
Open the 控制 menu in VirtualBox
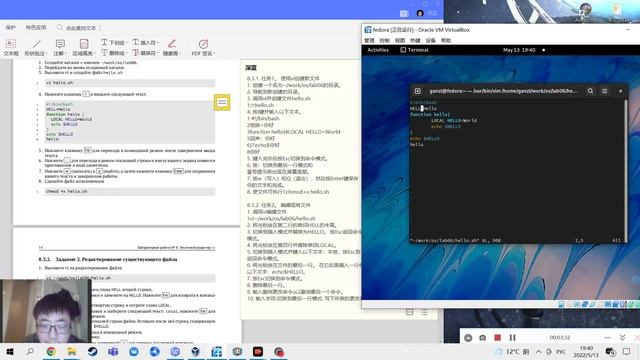[x=384, y=40]
